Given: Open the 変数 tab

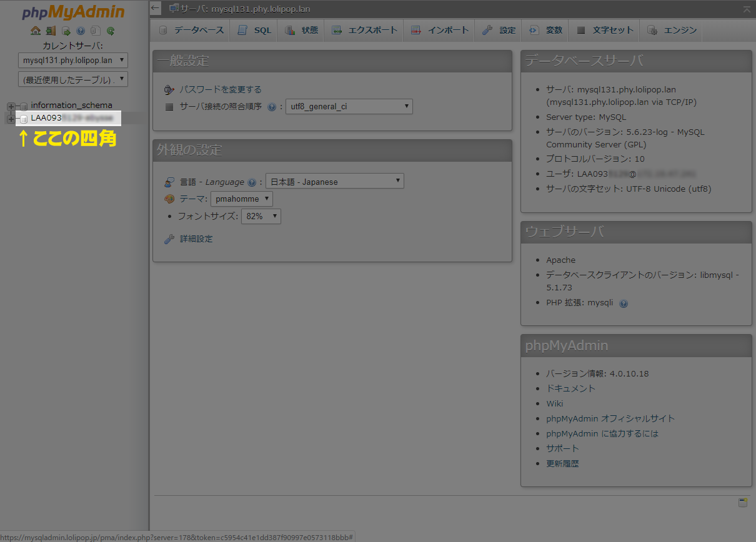Looking at the screenshot, I should point(545,30).
